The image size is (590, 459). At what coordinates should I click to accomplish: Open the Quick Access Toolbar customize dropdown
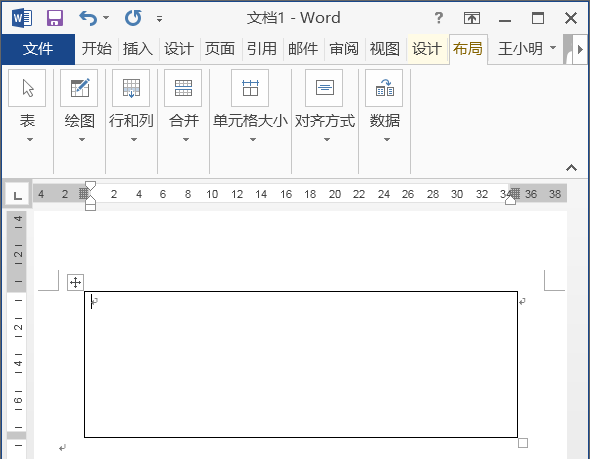point(160,18)
